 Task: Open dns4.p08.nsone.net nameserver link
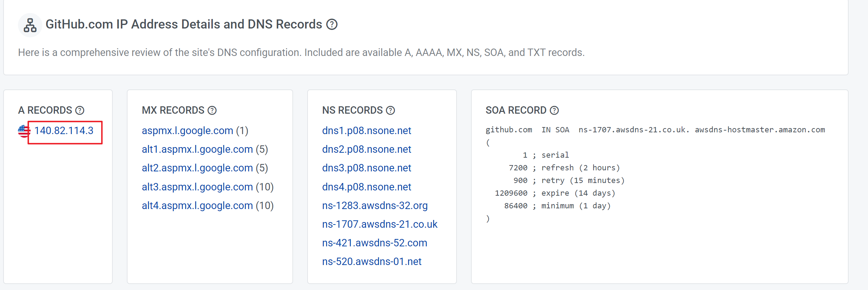pyautogui.click(x=366, y=187)
